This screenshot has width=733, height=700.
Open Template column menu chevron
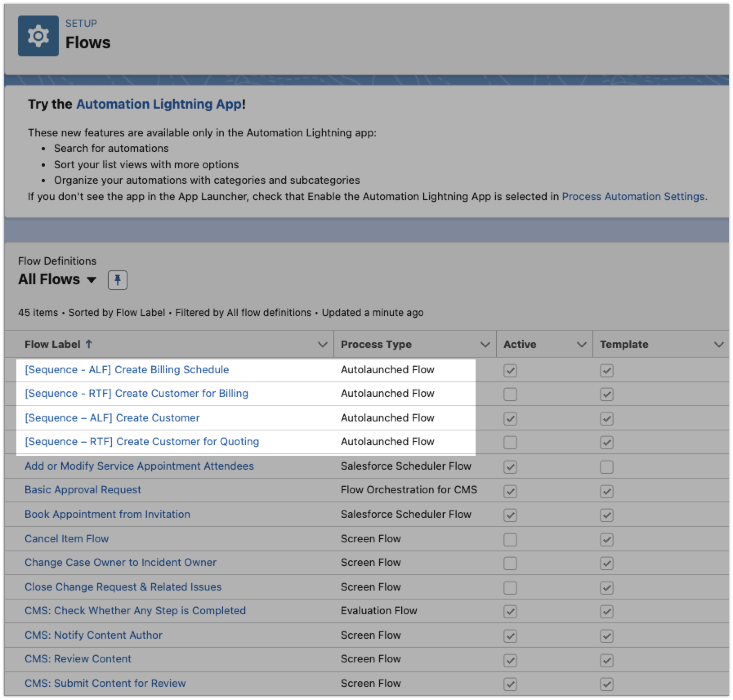pos(719,345)
